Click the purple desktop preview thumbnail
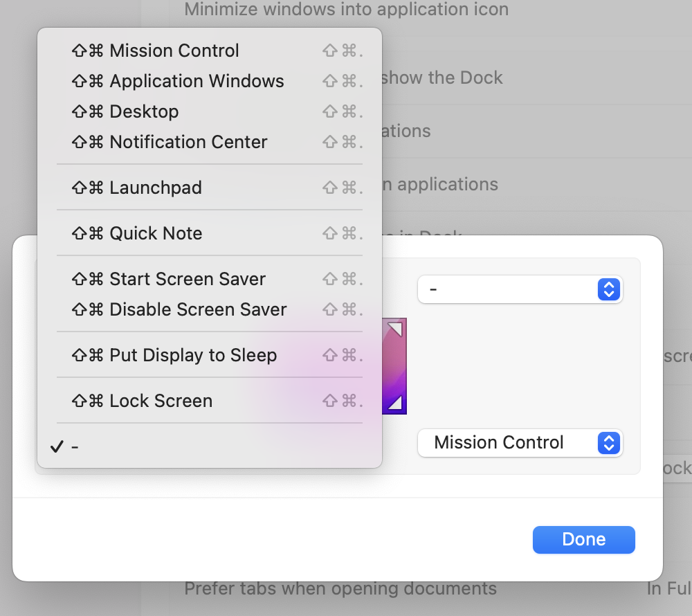The height and width of the screenshot is (616, 692). point(393,365)
